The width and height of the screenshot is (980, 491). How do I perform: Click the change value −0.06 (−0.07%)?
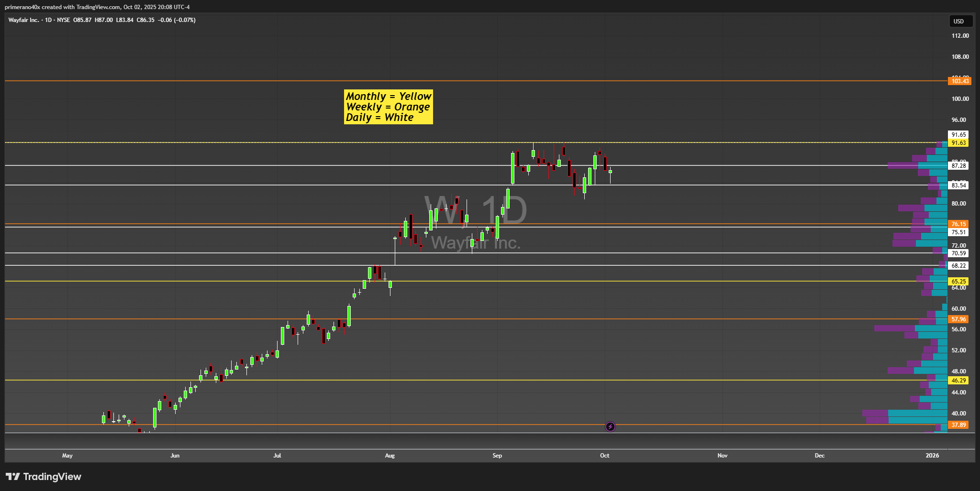[177, 20]
